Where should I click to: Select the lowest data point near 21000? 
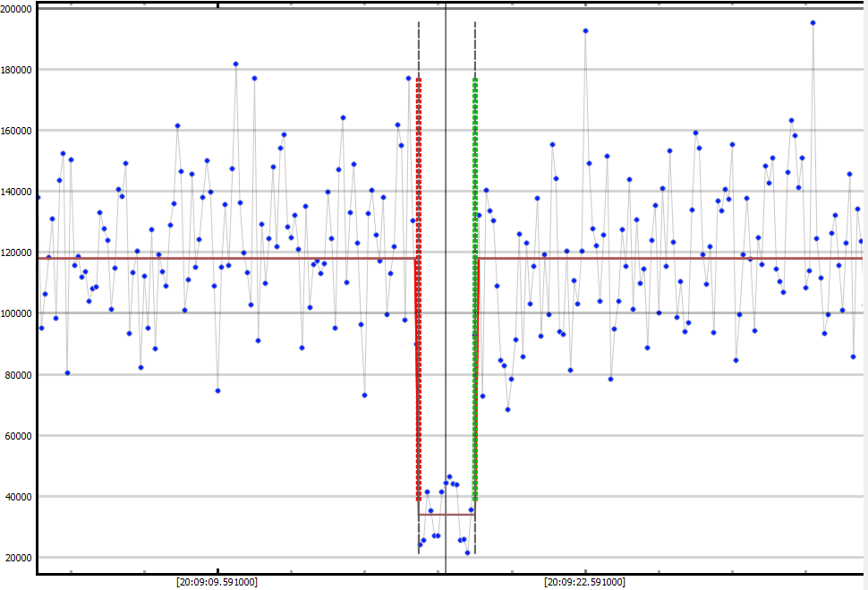(467, 552)
